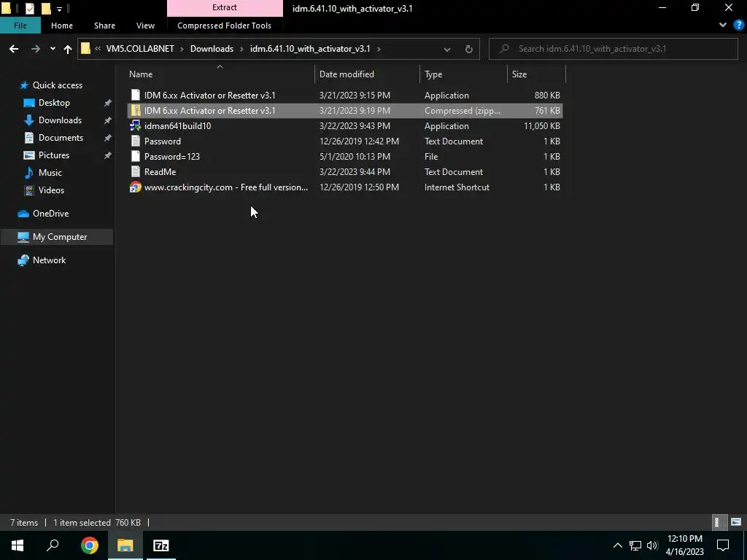
Task: Show hidden system tray icons
Action: [617, 545]
